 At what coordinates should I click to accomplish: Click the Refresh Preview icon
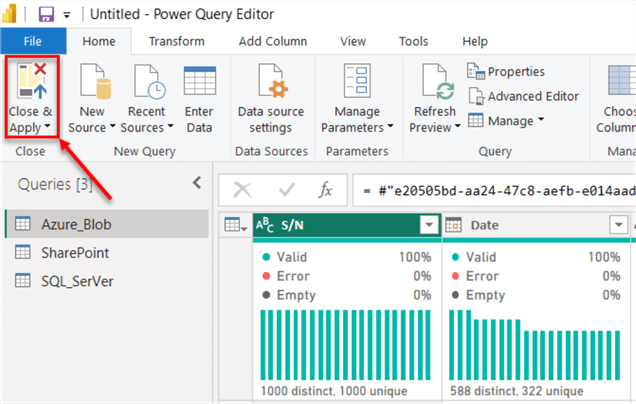(x=438, y=81)
